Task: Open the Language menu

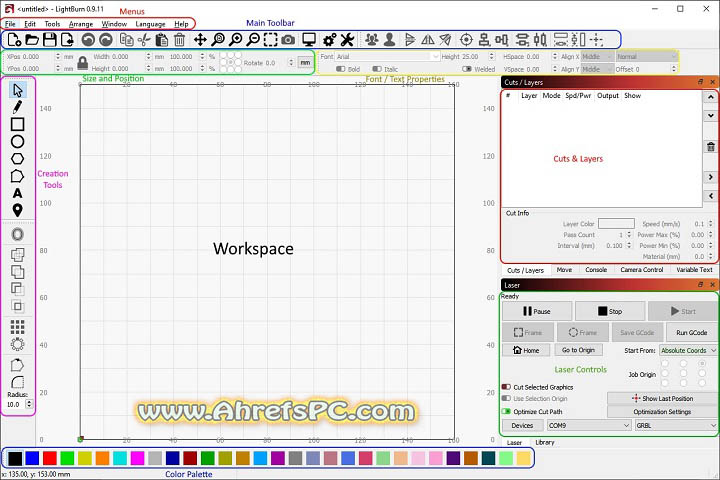Action: pos(150,24)
